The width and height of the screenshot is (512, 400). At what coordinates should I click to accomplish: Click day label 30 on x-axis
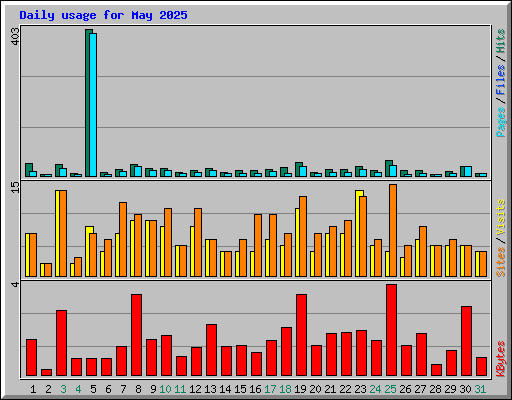click(465, 389)
